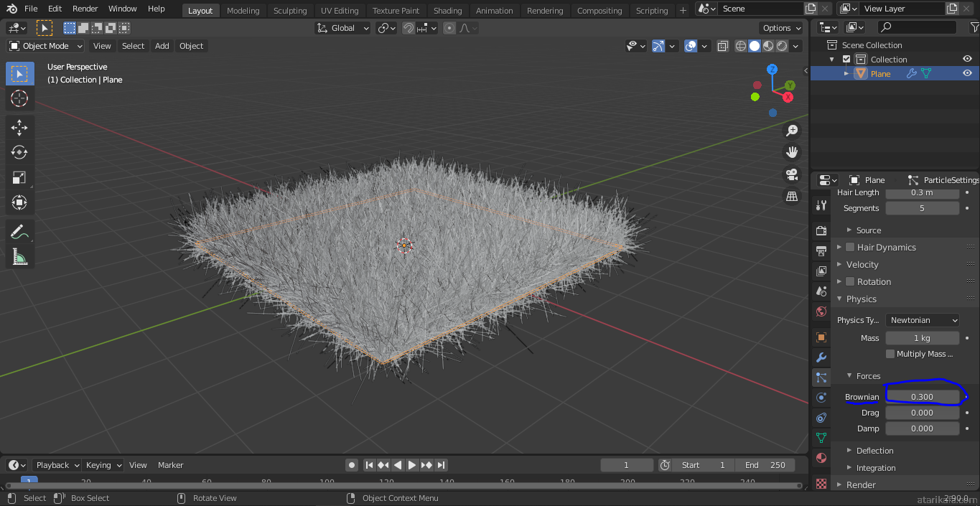Open the Object Mode dropdown
This screenshot has height=506, width=980.
[x=46, y=46]
